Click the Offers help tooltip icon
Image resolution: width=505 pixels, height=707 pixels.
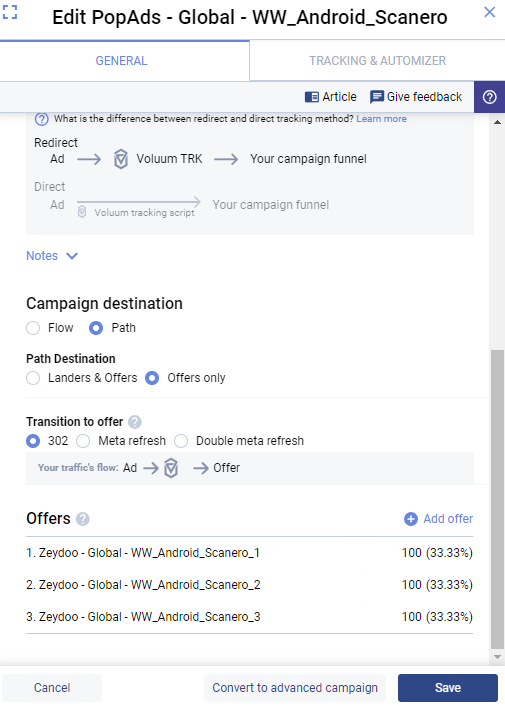coord(83,519)
